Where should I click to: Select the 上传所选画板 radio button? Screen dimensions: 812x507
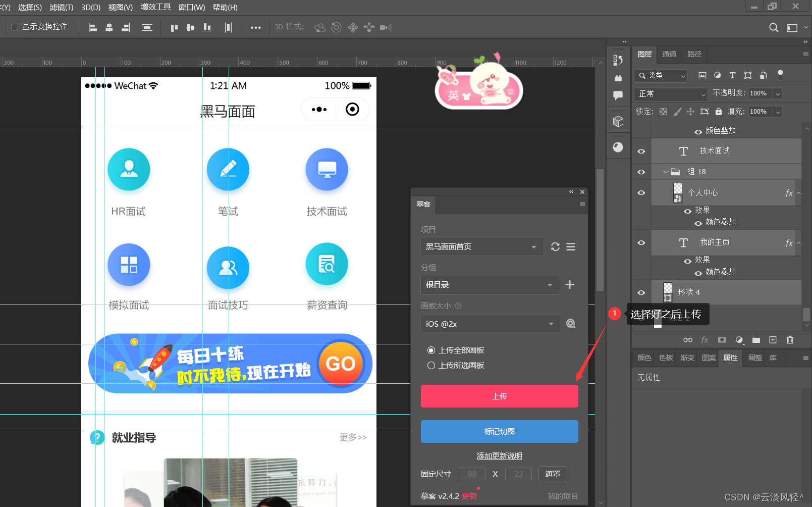431,366
